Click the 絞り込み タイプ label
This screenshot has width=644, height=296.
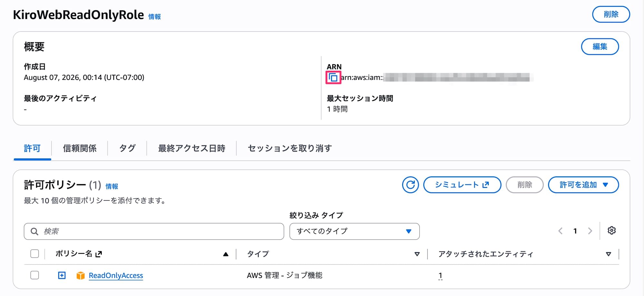(x=316, y=215)
